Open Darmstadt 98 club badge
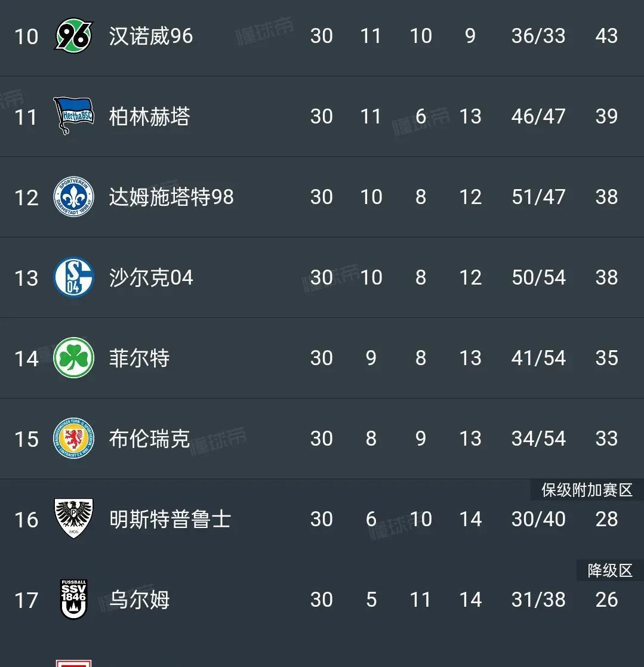This screenshot has width=644, height=667. (x=74, y=197)
